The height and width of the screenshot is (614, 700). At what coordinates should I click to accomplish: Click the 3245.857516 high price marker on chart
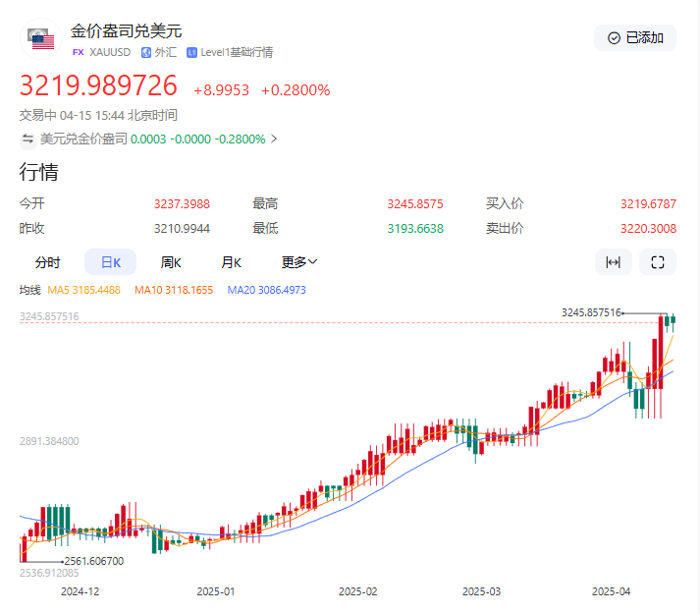click(591, 312)
